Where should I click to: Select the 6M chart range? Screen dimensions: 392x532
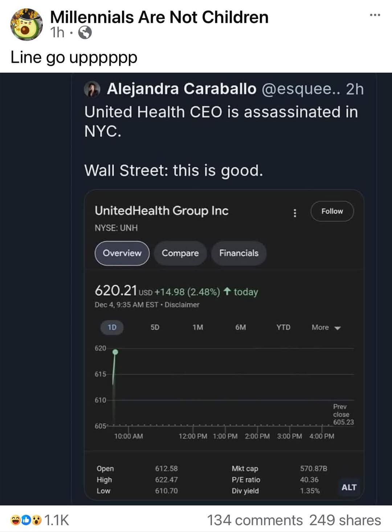[241, 327]
